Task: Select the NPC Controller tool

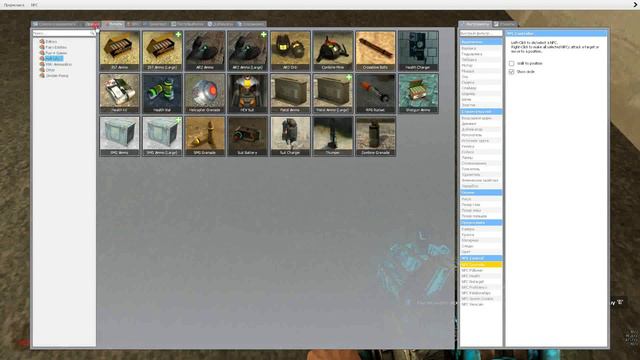Action: [x=481, y=264]
